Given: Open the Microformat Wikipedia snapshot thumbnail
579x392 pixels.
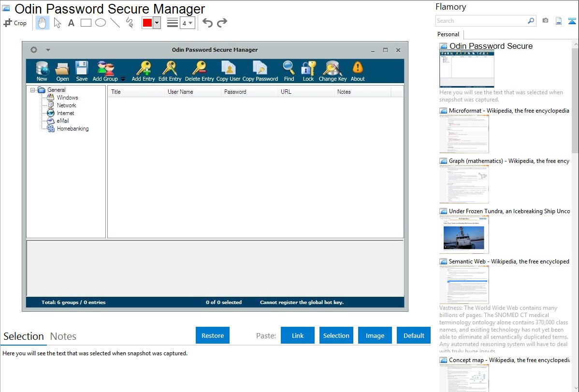Looking at the screenshot, I should 464,134.
